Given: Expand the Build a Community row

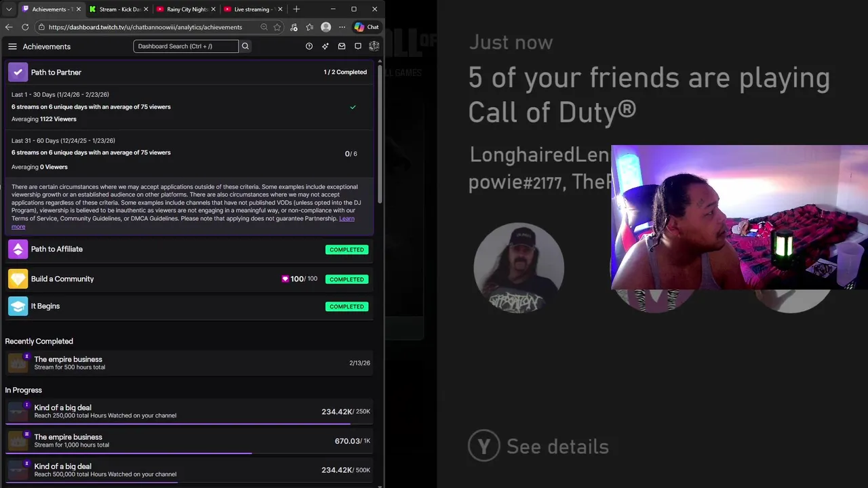Looking at the screenshot, I should [190, 279].
